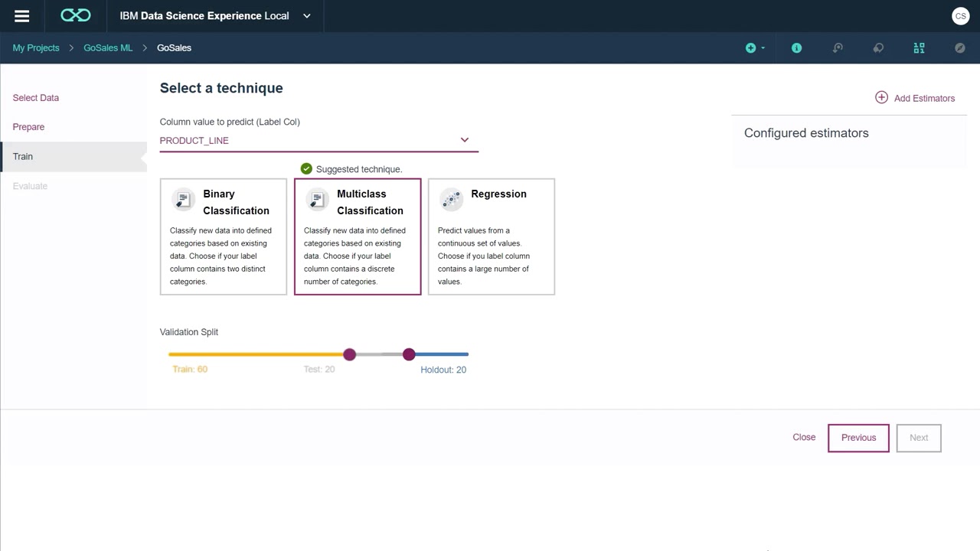Open the CS user avatar menu
This screenshot has height=551, width=980.
(960, 16)
